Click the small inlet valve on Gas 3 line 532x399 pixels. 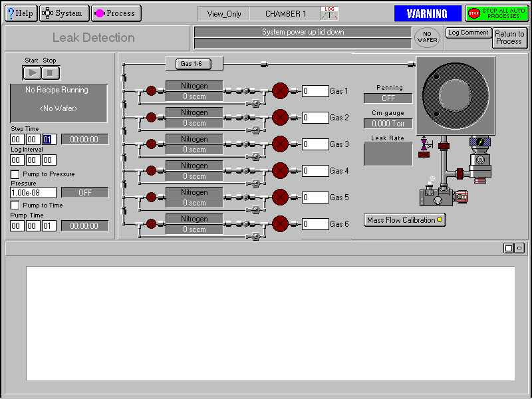151,144
